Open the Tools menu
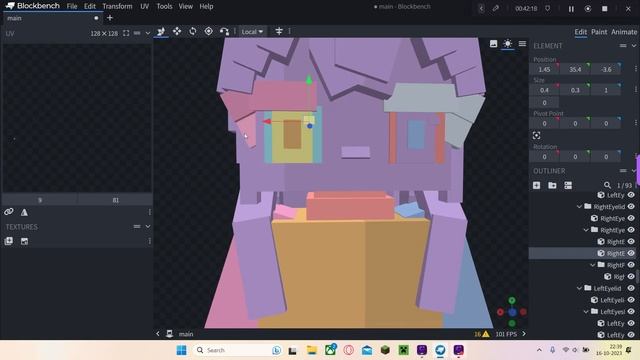 coord(164,7)
